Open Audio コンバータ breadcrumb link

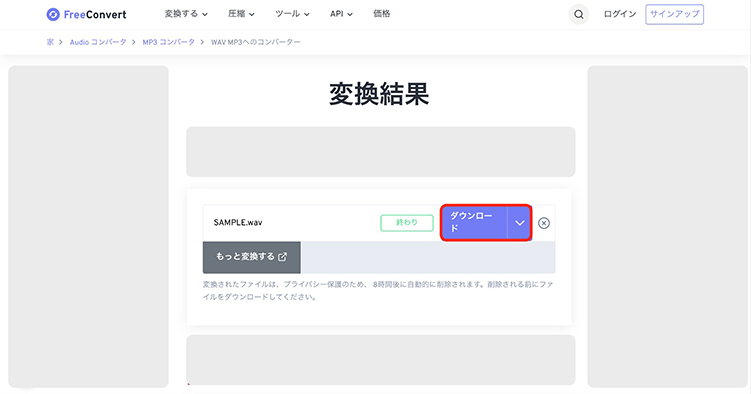coord(98,42)
